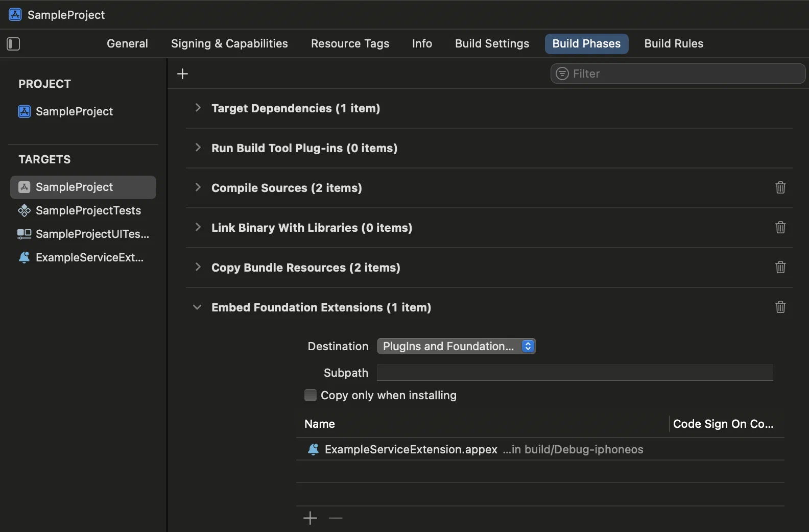Switch to the Build Settings tab
The width and height of the screenshot is (809, 532).
tap(492, 44)
